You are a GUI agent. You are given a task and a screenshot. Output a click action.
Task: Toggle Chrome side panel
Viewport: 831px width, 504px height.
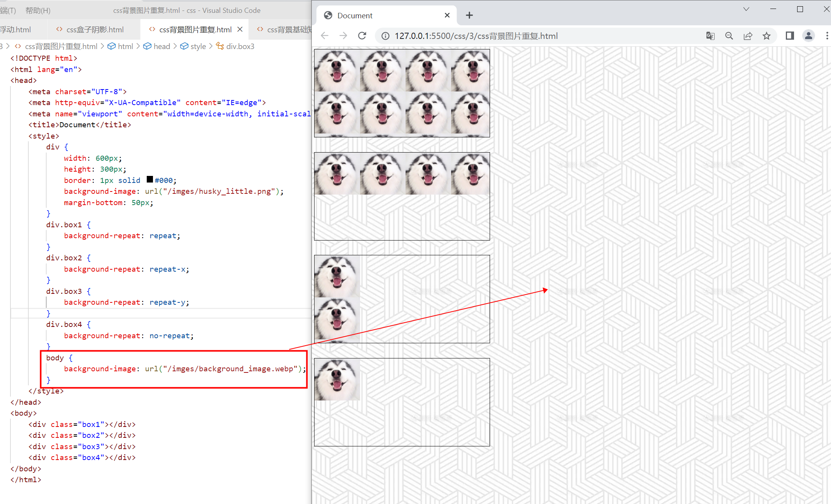pos(789,36)
